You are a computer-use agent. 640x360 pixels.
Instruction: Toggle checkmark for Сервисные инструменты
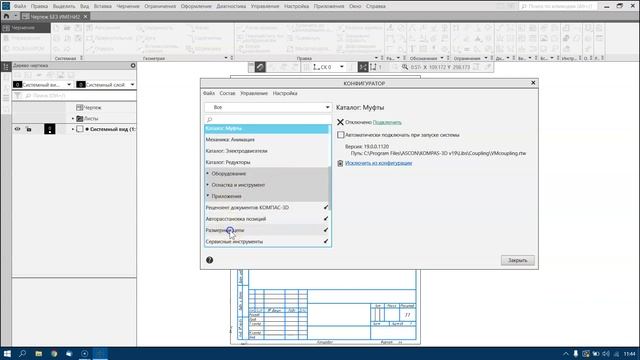(x=326, y=241)
